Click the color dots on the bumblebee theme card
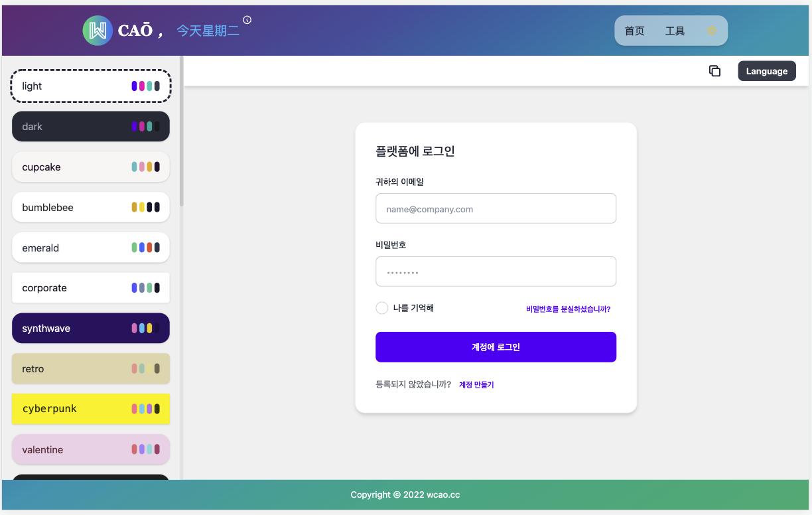The height and width of the screenshot is (515, 812). (x=147, y=207)
